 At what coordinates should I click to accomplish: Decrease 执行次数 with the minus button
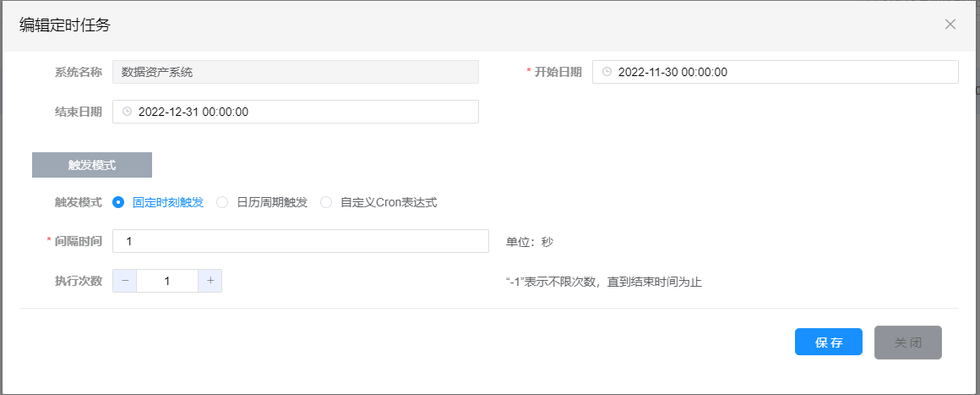coord(125,281)
